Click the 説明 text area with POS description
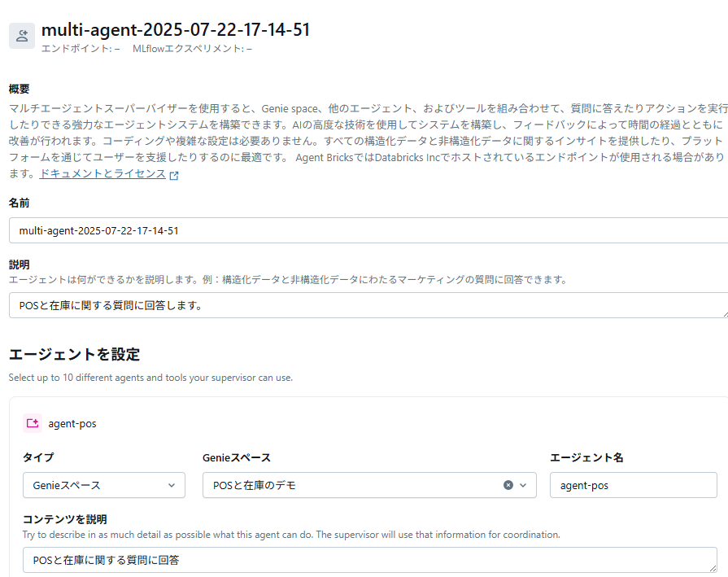The image size is (728, 577). point(368,305)
